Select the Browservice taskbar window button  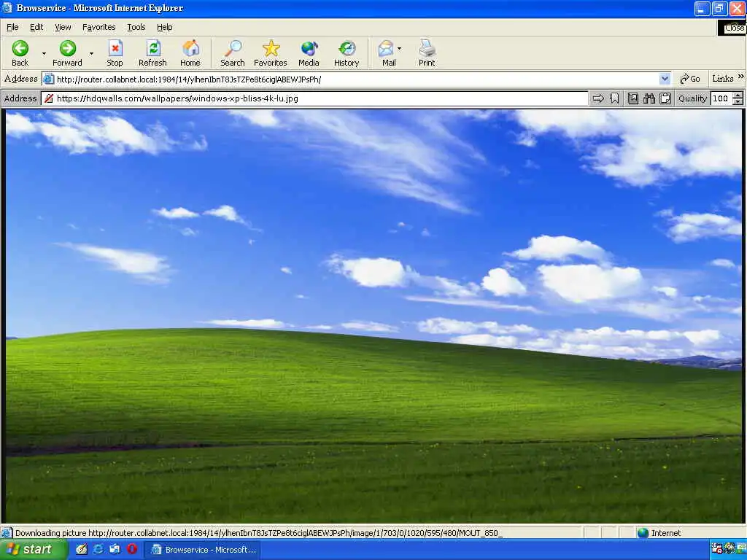click(204, 550)
